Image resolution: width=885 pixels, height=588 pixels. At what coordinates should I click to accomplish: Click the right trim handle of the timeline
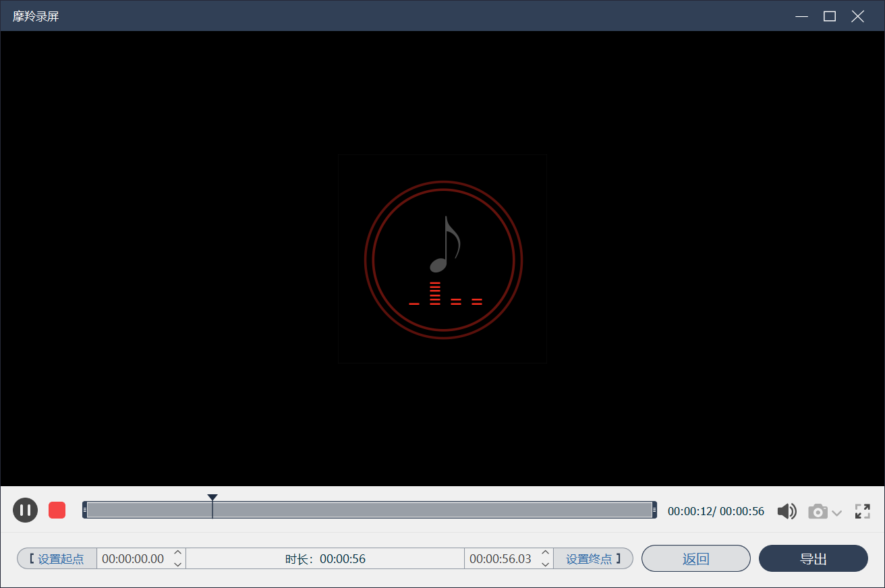pos(654,510)
